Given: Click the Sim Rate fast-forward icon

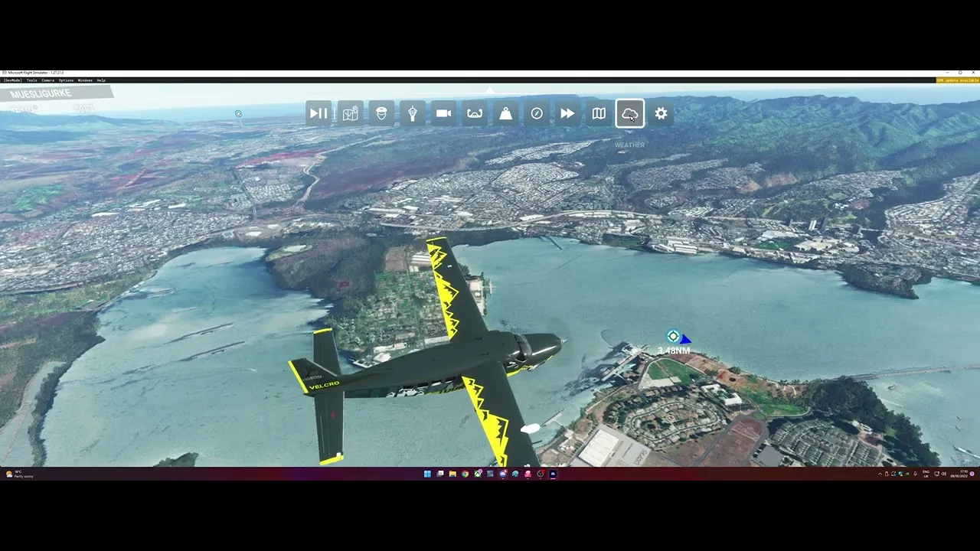Looking at the screenshot, I should pyautogui.click(x=567, y=114).
